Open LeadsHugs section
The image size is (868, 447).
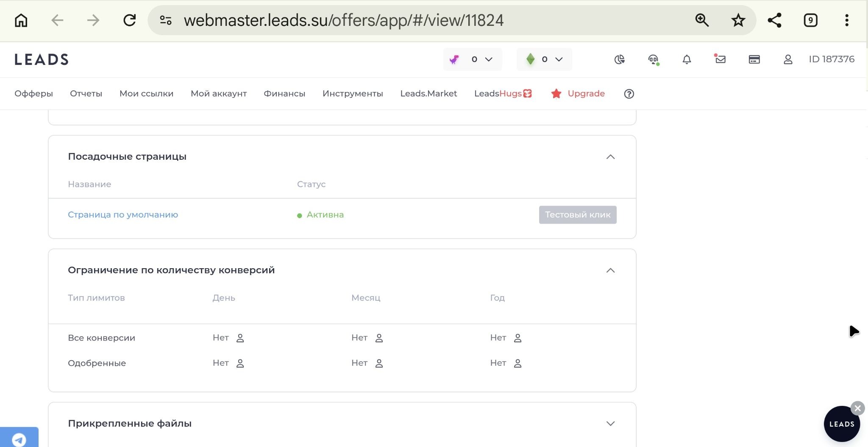click(x=503, y=94)
